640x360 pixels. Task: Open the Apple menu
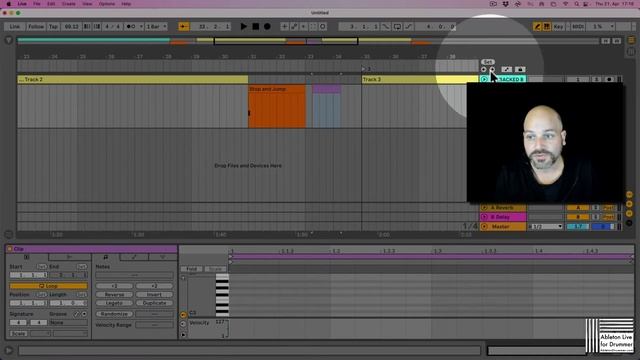pos(9,4)
